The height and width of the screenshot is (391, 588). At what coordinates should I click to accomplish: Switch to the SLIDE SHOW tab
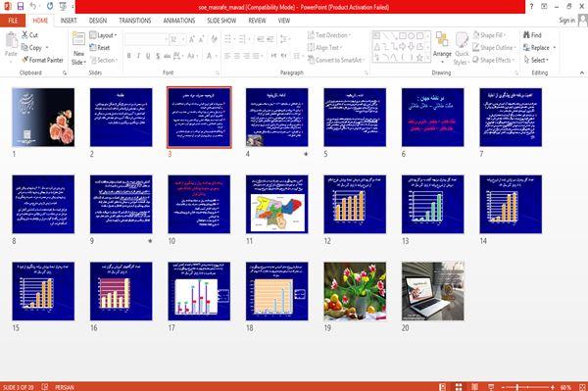pos(221,21)
